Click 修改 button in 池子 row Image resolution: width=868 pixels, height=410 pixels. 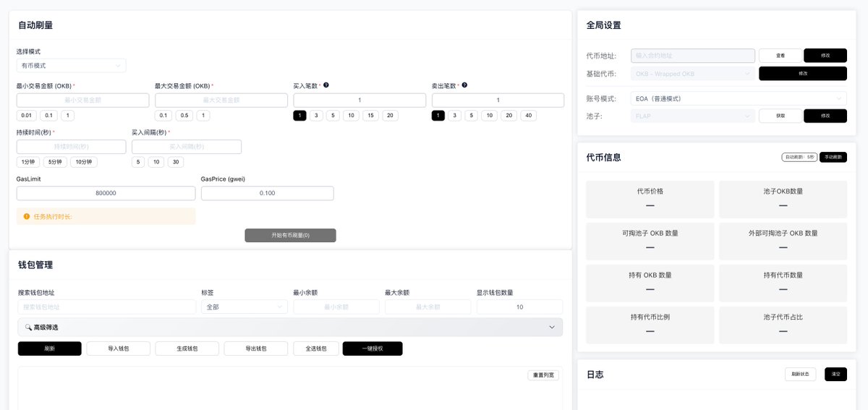point(825,116)
